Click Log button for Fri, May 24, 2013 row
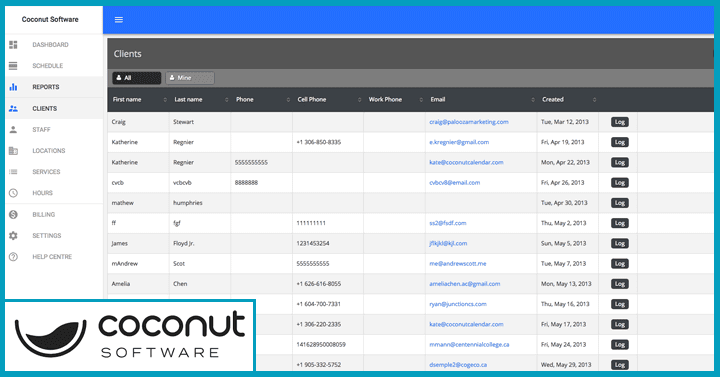This screenshot has width=720, height=377. (x=619, y=344)
